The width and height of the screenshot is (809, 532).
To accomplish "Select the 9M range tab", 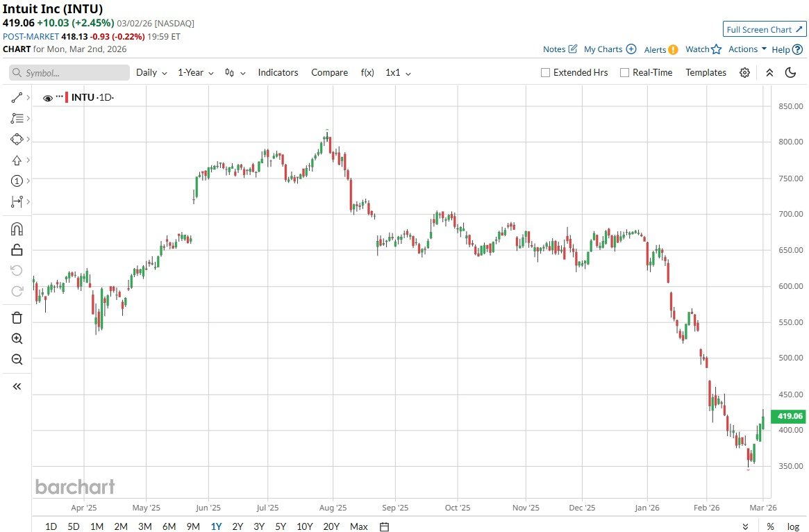I will (x=193, y=526).
